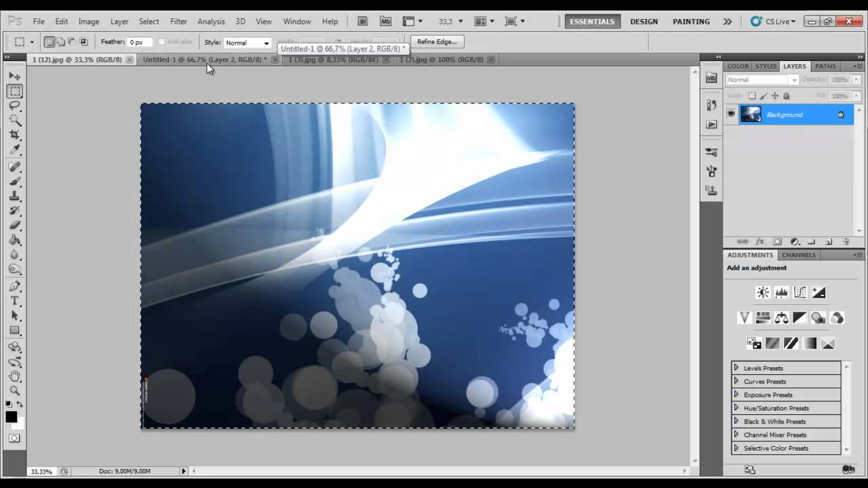Enable the lock transparent pixels option
This screenshot has height=488, width=868.
point(752,96)
